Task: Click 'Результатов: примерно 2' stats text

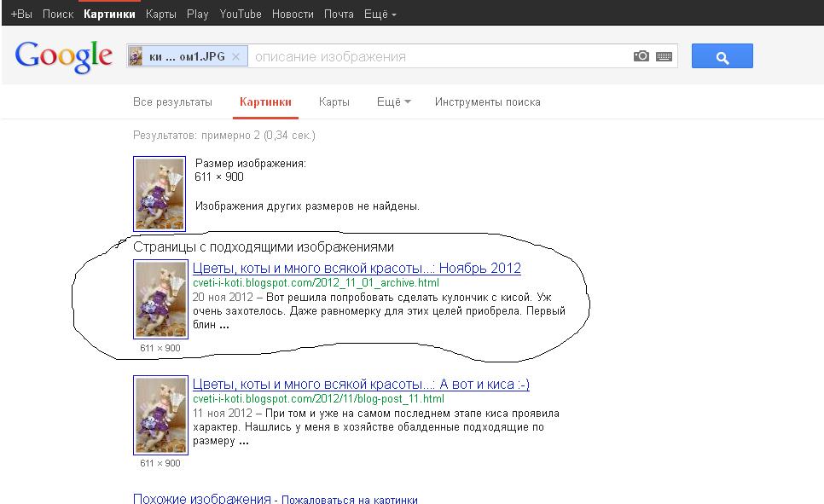Action: coord(223,135)
